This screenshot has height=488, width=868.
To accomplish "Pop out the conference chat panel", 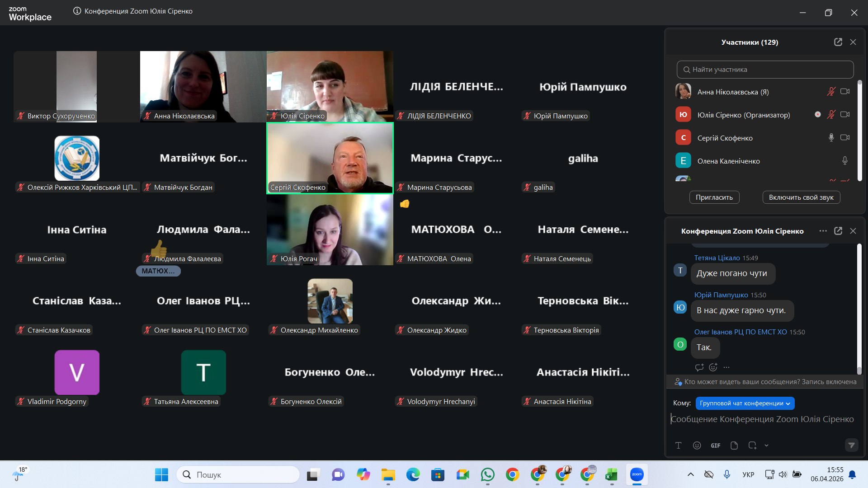I will point(838,231).
